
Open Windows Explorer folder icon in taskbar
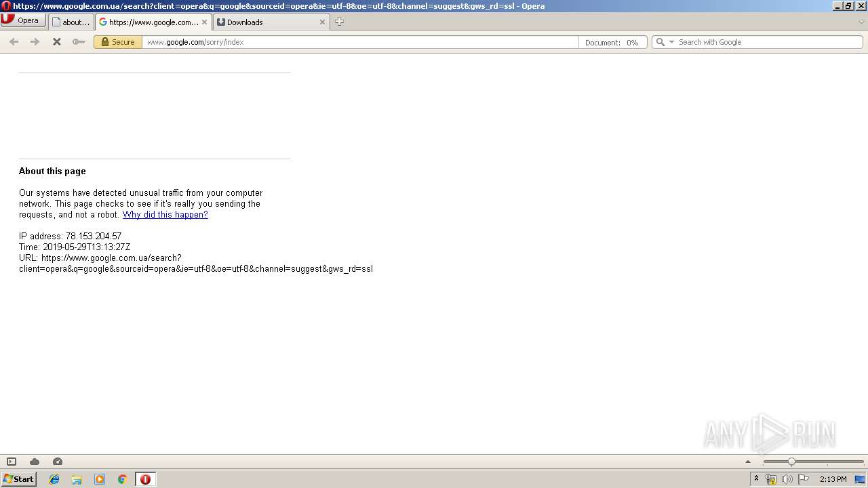pos(77,479)
